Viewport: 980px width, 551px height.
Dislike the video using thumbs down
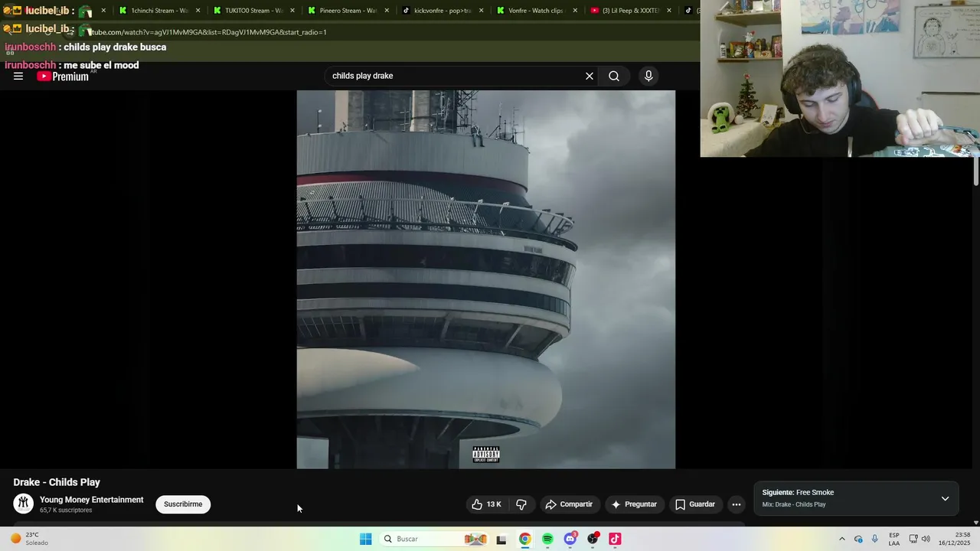coord(521,504)
